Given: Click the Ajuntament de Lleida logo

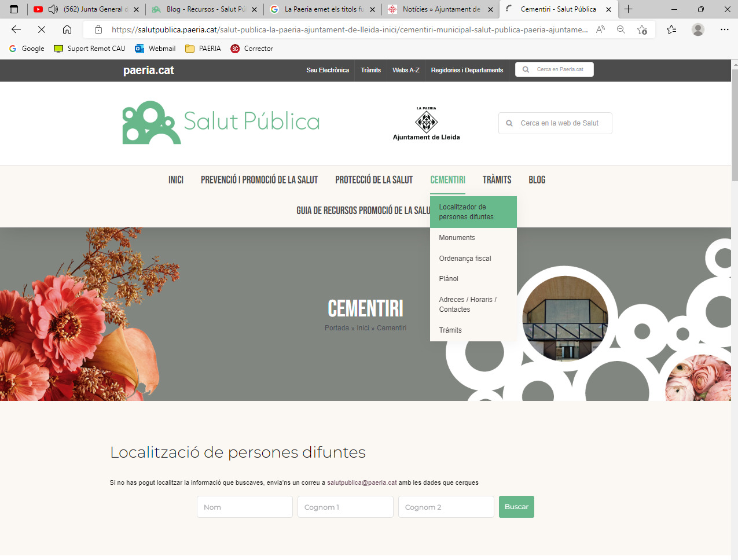Looking at the screenshot, I should click(x=427, y=123).
